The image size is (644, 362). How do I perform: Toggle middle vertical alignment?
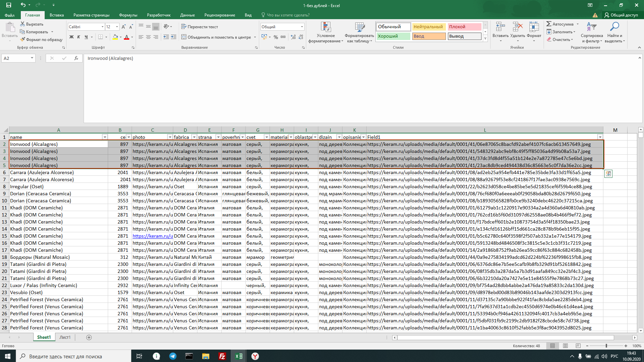[148, 26]
